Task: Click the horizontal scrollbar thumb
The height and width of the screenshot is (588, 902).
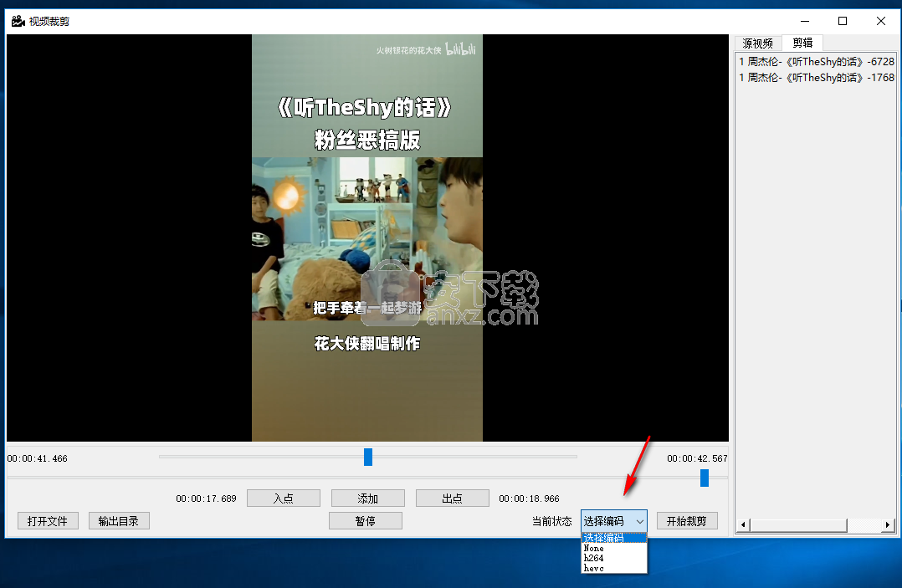Action: click(798, 524)
